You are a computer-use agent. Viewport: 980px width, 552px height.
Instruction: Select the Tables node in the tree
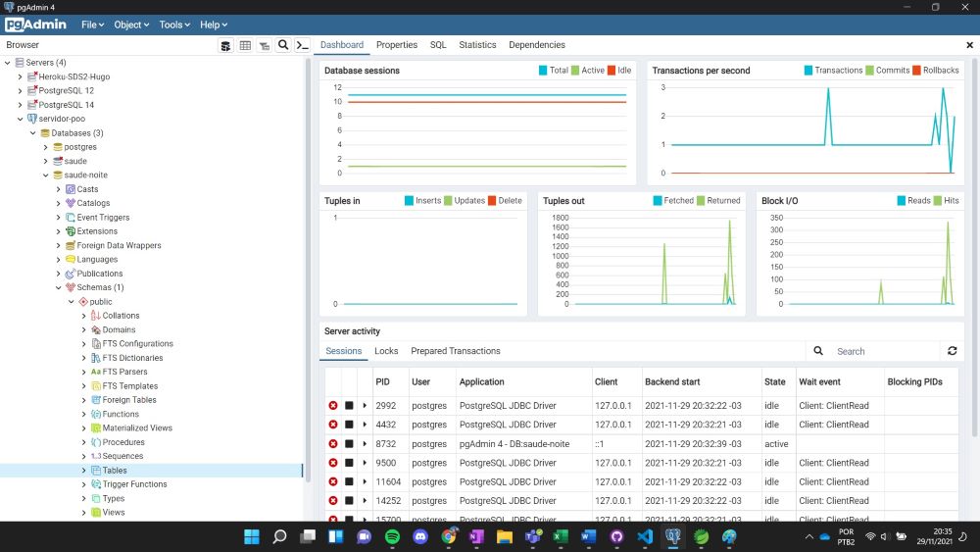pos(115,470)
